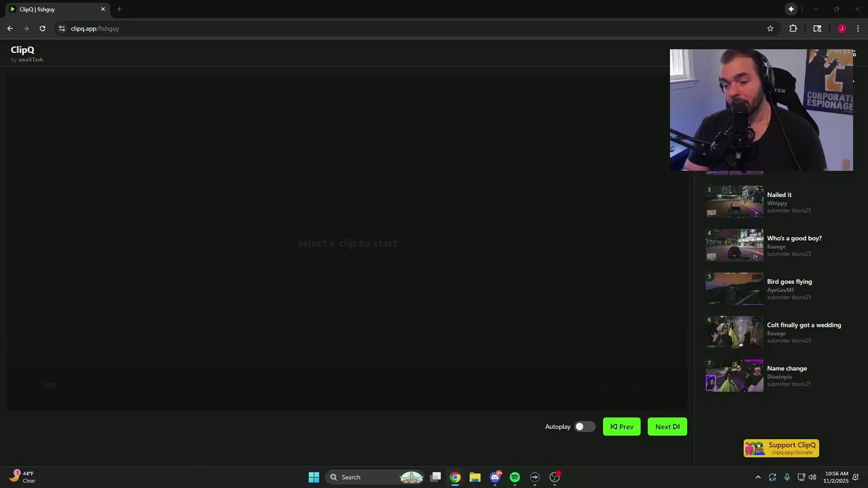This screenshot has height=488, width=868.
Task: Click the player's 'select a clip to start' area
Action: pos(347,243)
